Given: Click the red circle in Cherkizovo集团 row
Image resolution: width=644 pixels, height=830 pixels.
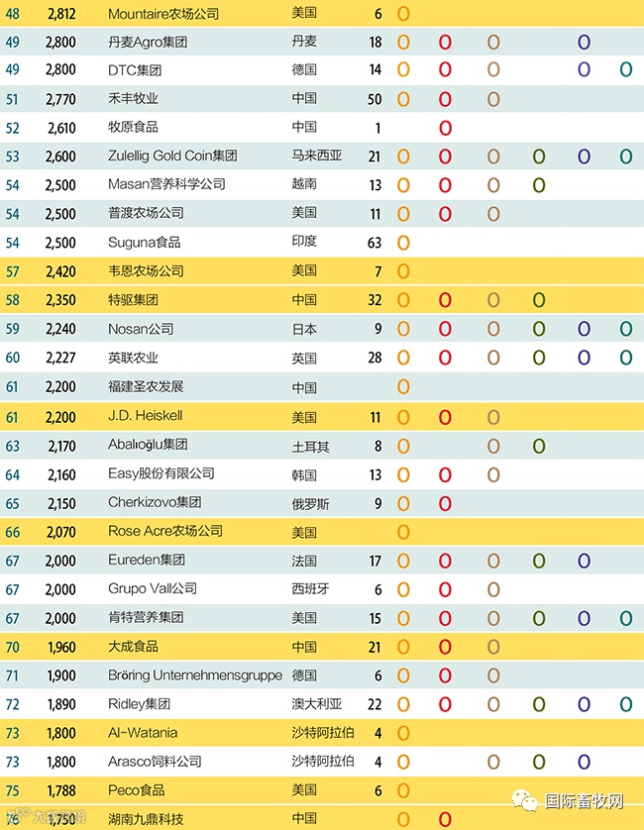Looking at the screenshot, I should tap(446, 503).
